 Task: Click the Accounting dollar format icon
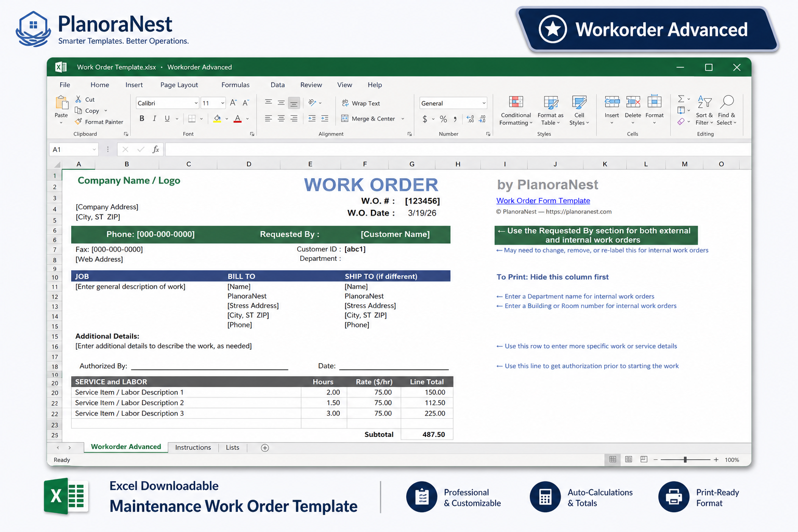pos(425,119)
